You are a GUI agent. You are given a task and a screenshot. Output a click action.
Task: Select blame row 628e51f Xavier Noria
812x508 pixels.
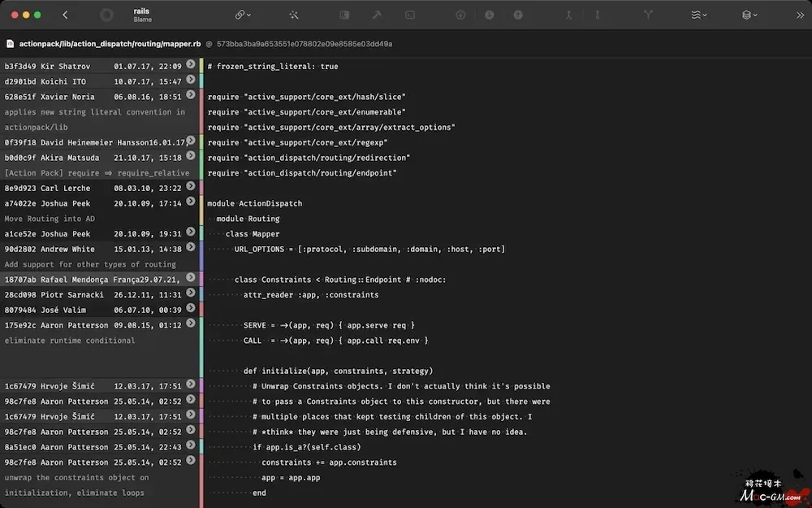pyautogui.click(x=99, y=97)
